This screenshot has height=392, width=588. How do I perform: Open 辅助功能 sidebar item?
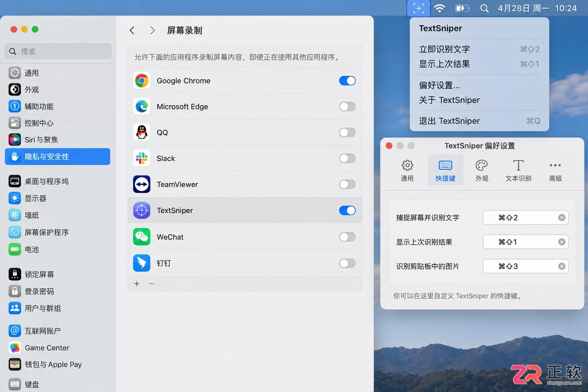coord(58,107)
